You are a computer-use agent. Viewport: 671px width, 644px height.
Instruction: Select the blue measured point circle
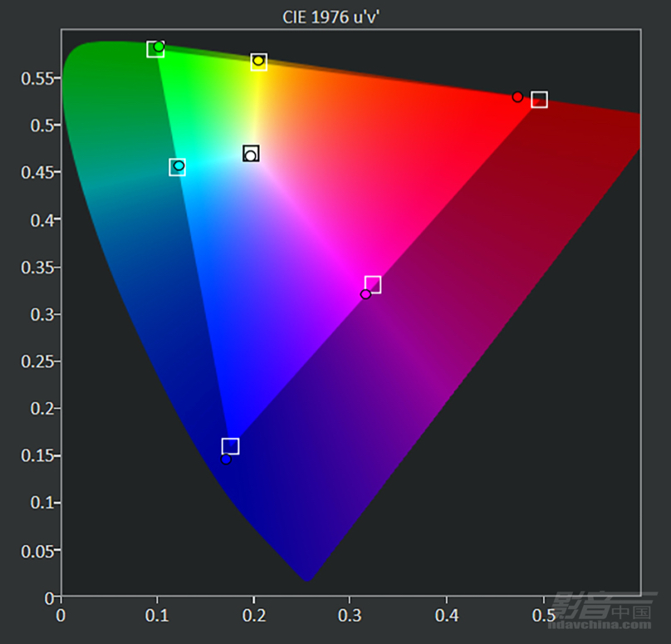(226, 459)
